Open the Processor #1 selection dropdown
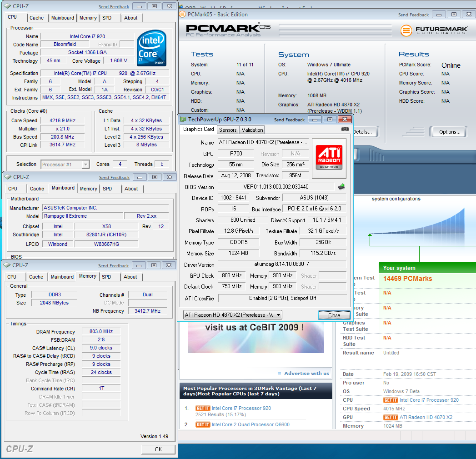The image size is (476, 459). pyautogui.click(x=65, y=165)
